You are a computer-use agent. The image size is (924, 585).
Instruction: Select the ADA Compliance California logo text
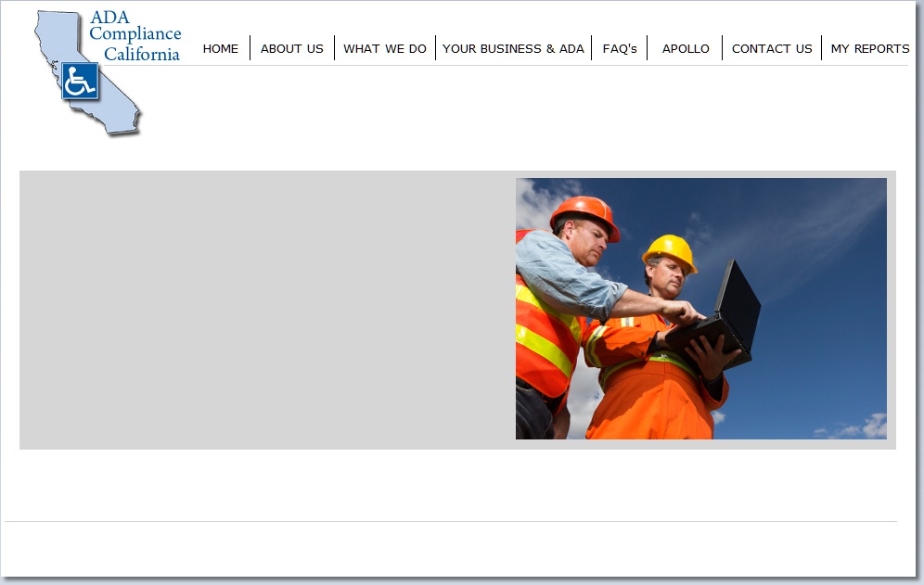(135, 36)
